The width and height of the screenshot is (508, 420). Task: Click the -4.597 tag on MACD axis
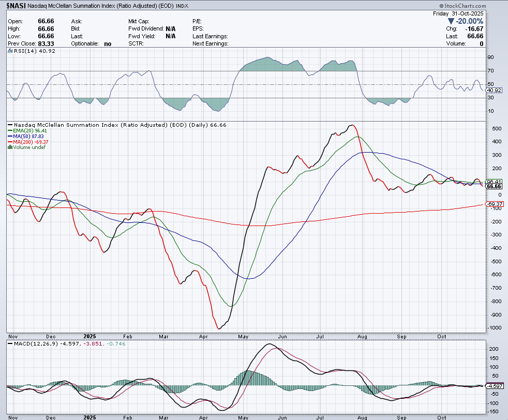coord(495,386)
